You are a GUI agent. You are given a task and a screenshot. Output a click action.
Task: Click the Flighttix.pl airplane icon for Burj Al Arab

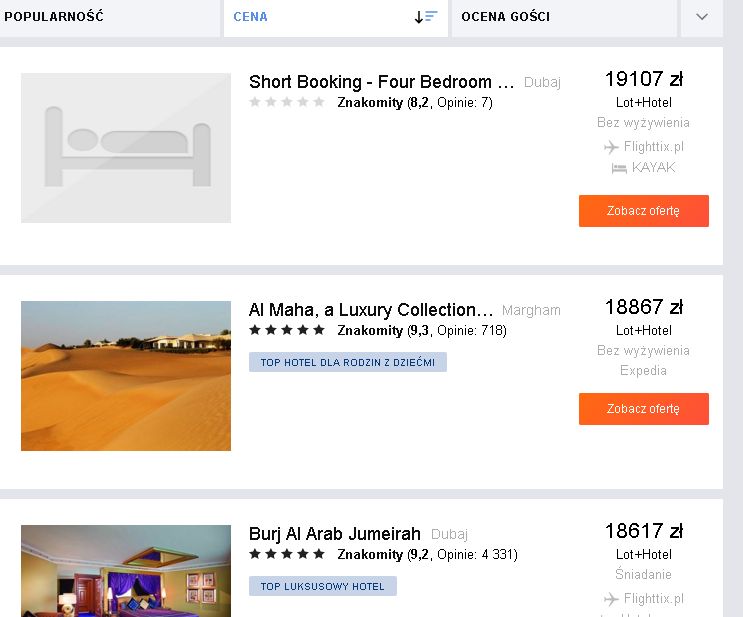click(x=611, y=599)
